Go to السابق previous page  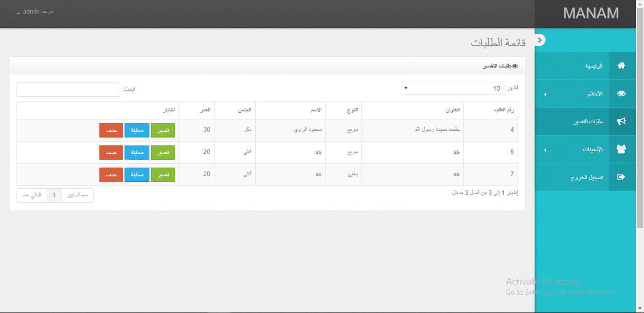(x=78, y=196)
